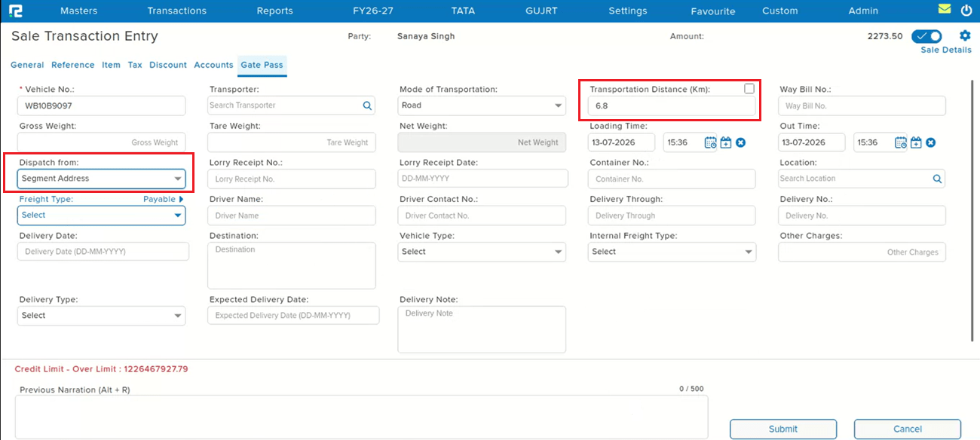The width and height of the screenshot is (980, 440).
Task: Click the Vehicle No. field
Action: tap(101, 105)
